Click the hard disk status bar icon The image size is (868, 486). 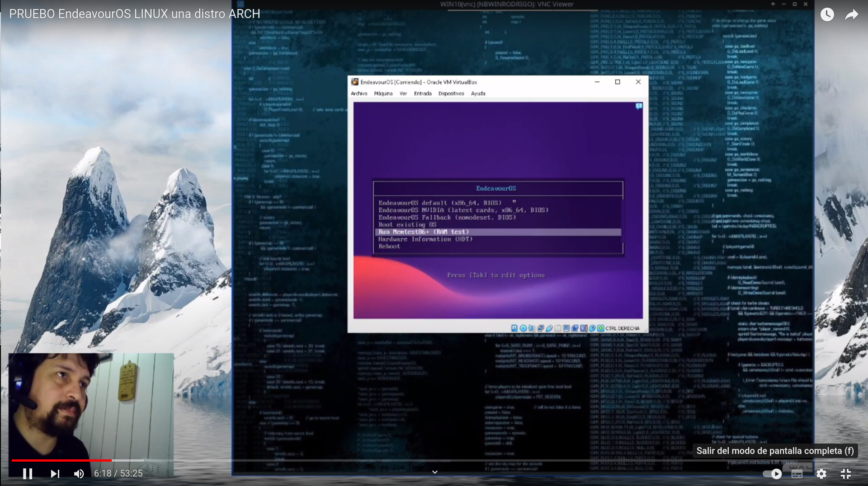(x=514, y=328)
